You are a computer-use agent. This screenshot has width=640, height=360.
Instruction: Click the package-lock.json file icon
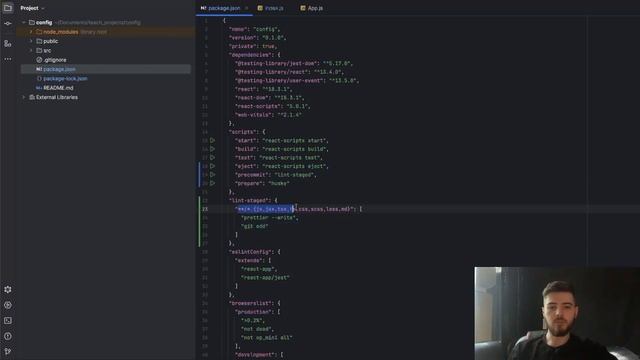(39, 78)
